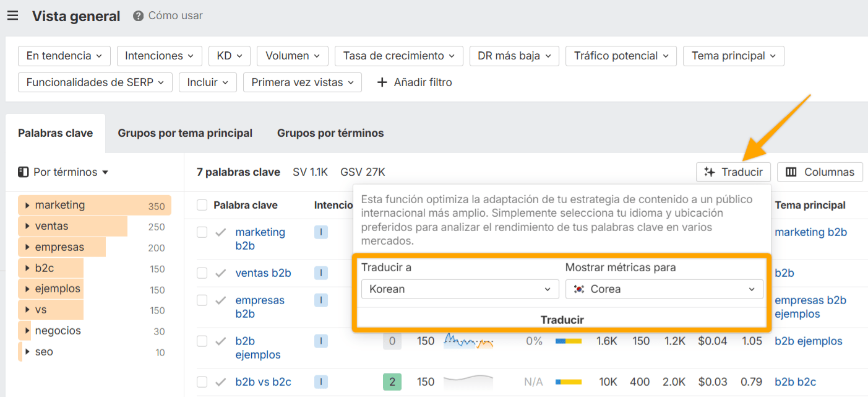Expand the marketing term in the sidebar
The width and height of the screenshot is (868, 397).
[28, 205]
